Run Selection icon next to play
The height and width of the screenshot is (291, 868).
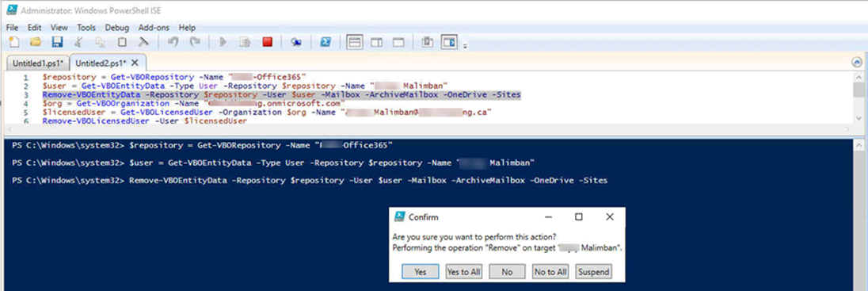pyautogui.click(x=246, y=42)
